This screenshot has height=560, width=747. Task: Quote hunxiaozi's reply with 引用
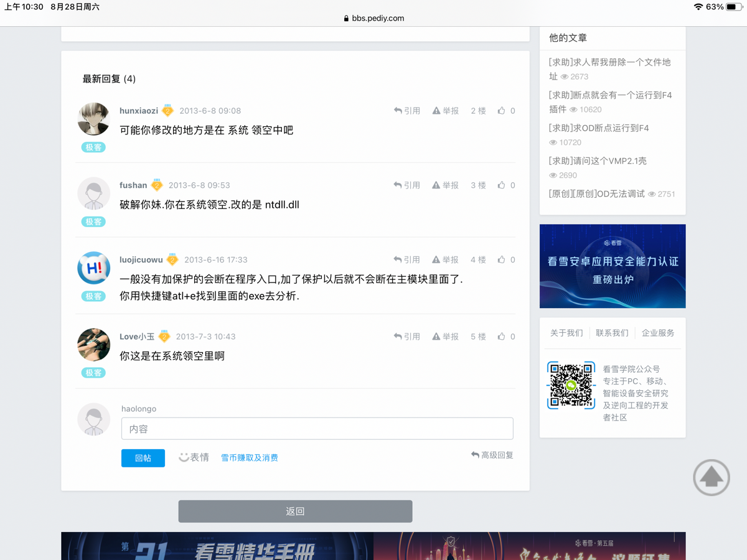coord(407,111)
